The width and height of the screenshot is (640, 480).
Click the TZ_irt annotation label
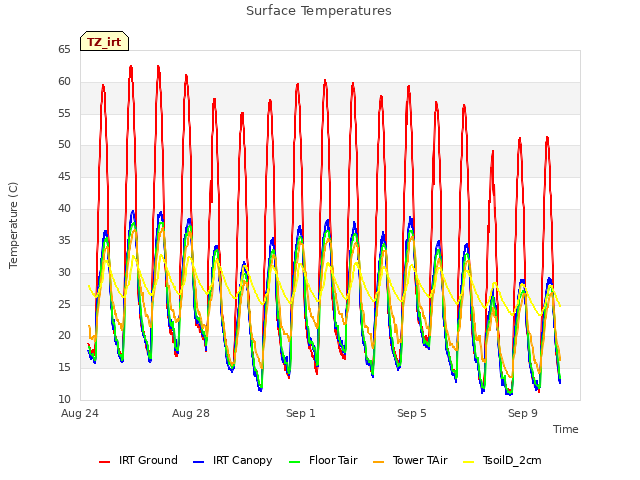tap(104, 42)
